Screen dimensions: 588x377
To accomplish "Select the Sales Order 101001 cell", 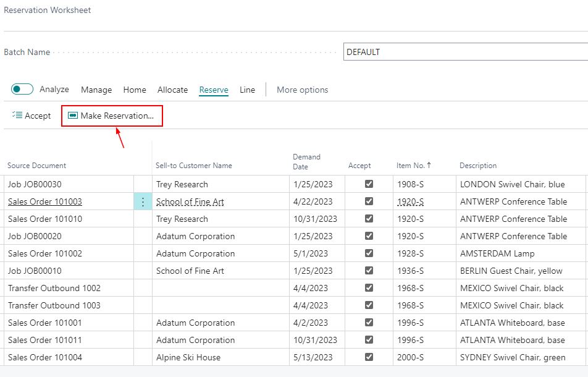I will pyautogui.click(x=69, y=322).
